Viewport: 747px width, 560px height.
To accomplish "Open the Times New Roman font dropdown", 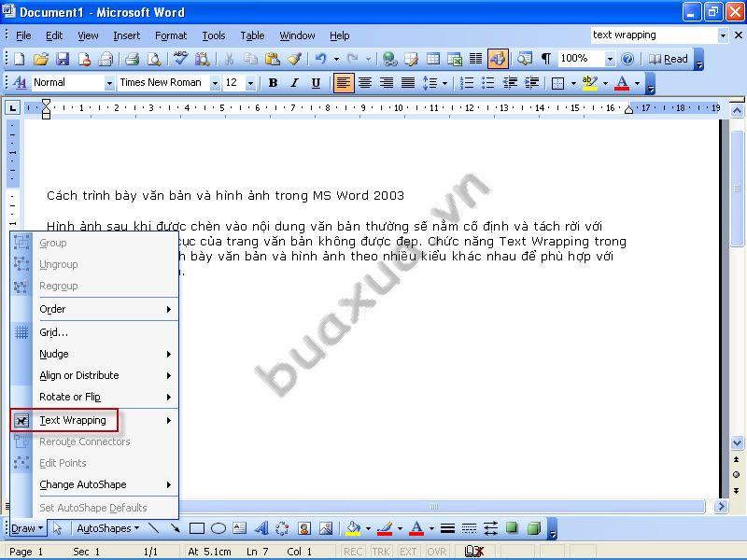I will click(215, 83).
